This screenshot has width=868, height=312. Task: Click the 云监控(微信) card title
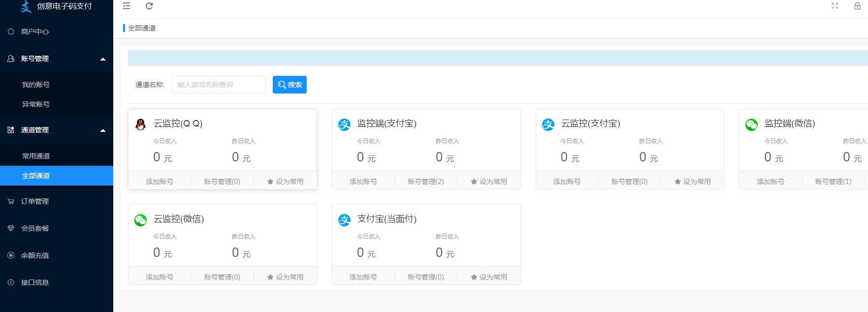(179, 219)
